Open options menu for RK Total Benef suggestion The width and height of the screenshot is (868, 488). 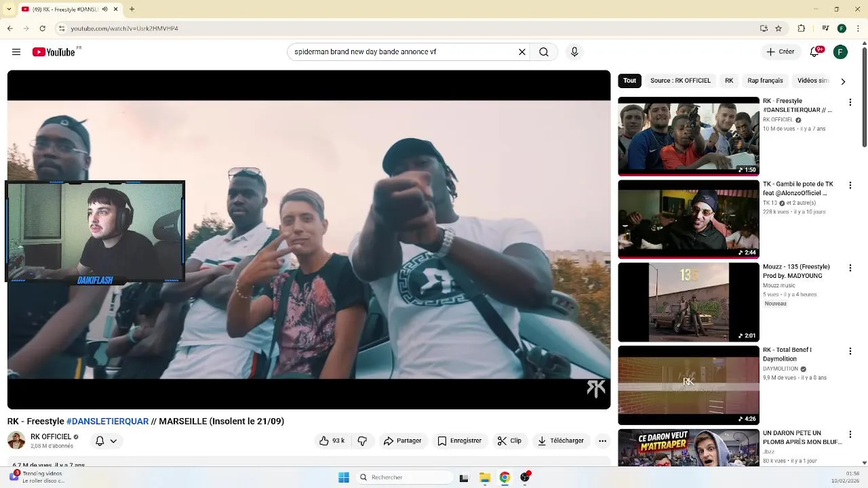[x=850, y=351]
